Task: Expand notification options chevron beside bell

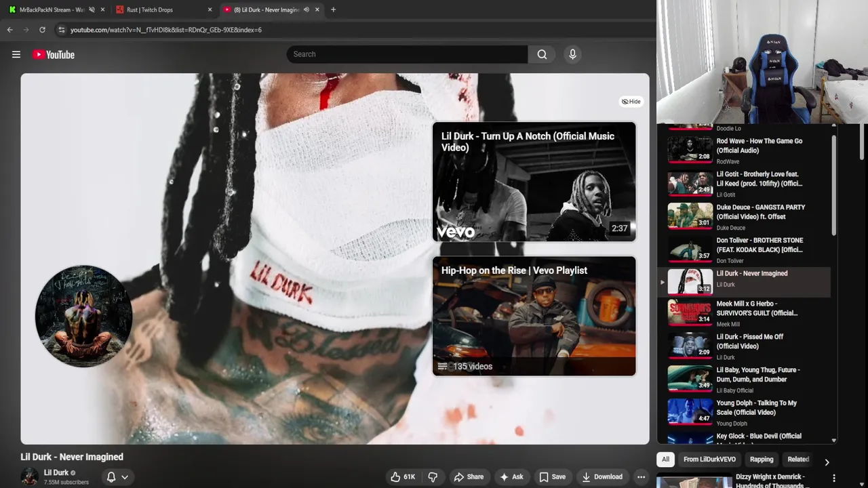Action: coord(125,477)
